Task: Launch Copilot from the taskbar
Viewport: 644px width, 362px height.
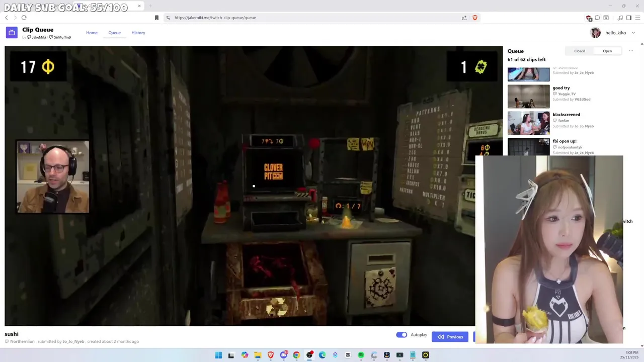Action: (245, 355)
